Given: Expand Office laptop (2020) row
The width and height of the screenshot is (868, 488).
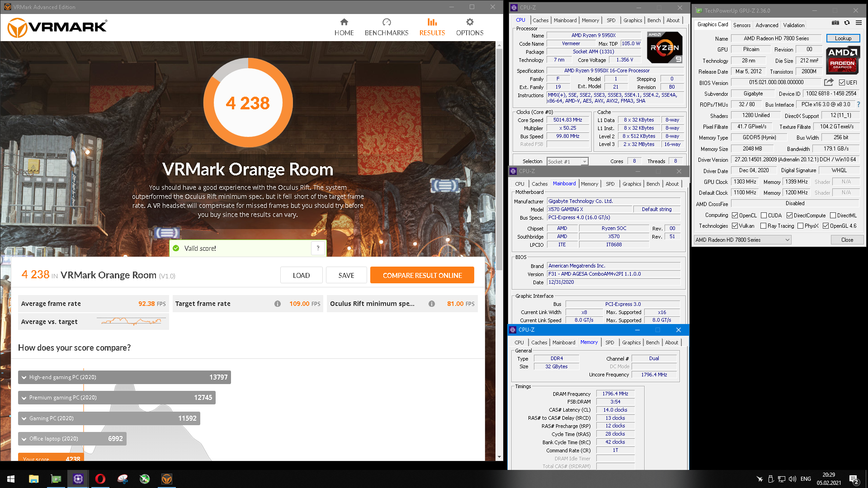Looking at the screenshot, I should (x=72, y=439).
